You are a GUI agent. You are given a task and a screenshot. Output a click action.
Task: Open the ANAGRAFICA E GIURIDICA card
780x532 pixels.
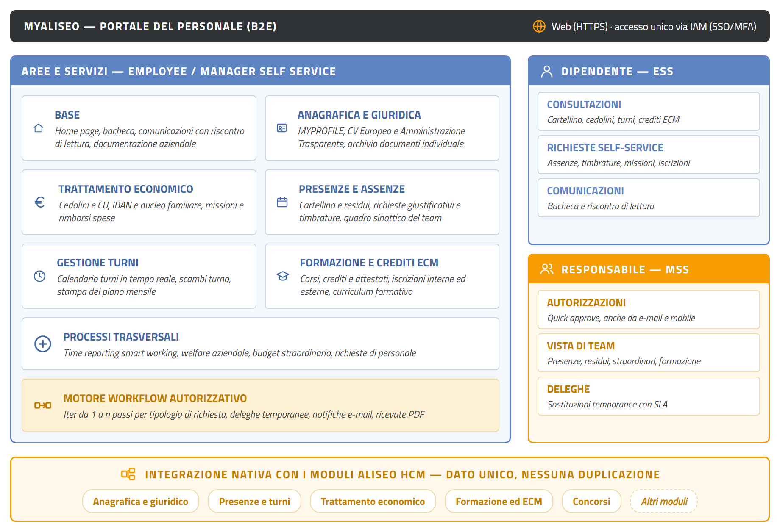[382, 128]
